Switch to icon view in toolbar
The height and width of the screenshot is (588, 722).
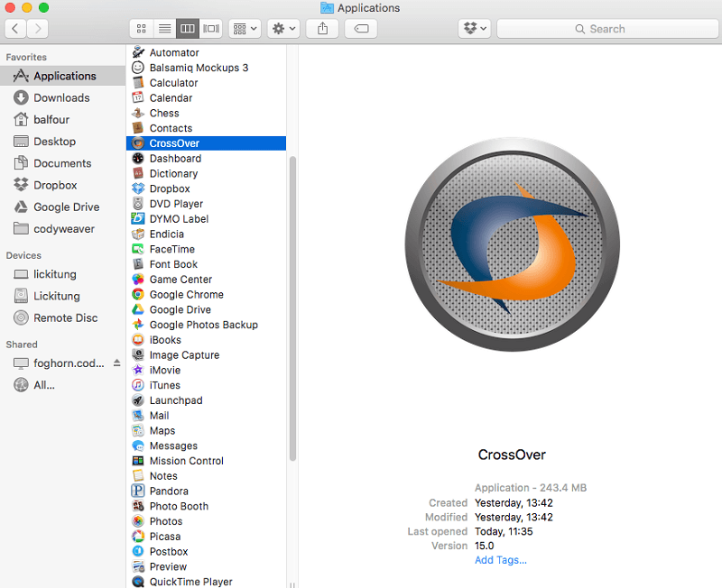coord(142,29)
